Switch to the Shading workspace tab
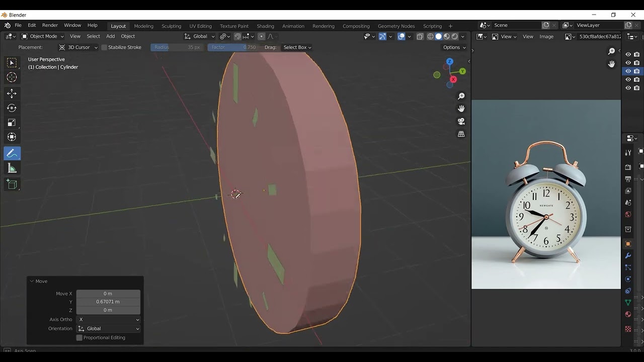The height and width of the screenshot is (362, 644). tap(265, 26)
